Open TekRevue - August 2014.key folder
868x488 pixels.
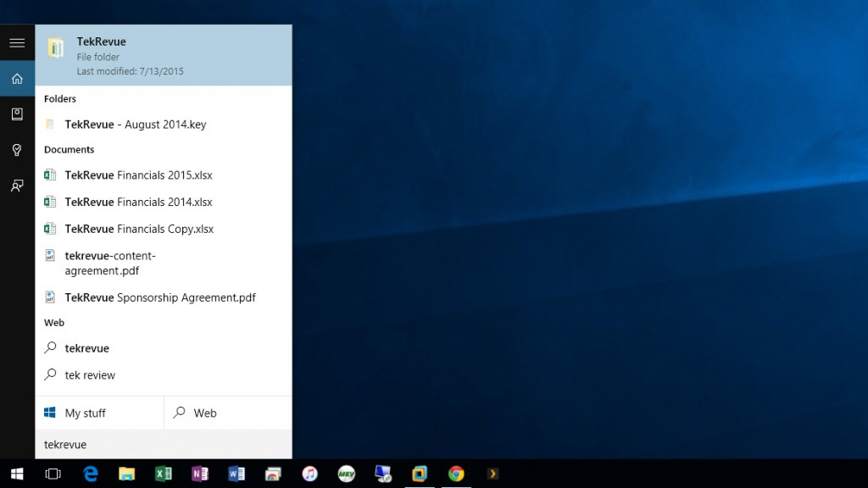136,125
